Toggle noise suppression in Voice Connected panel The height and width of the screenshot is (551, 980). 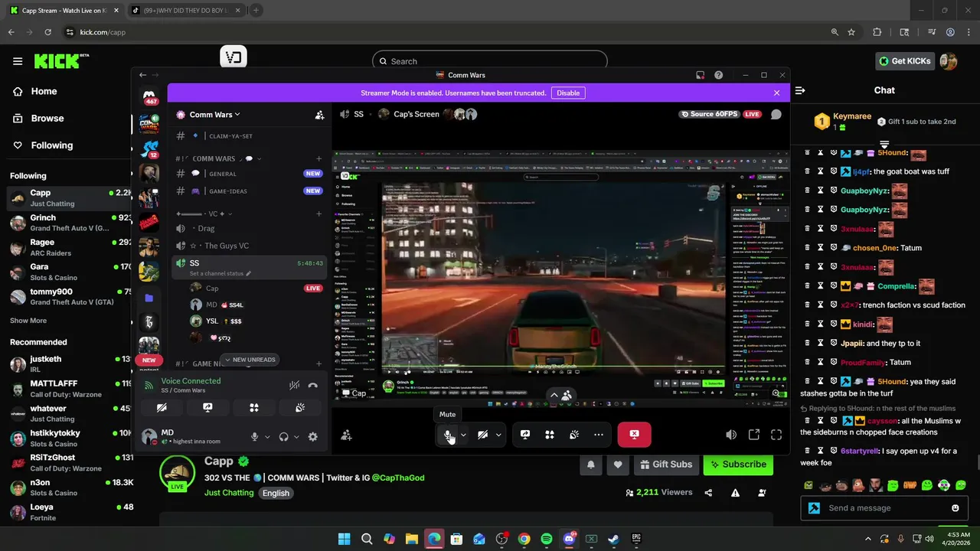coord(294,385)
